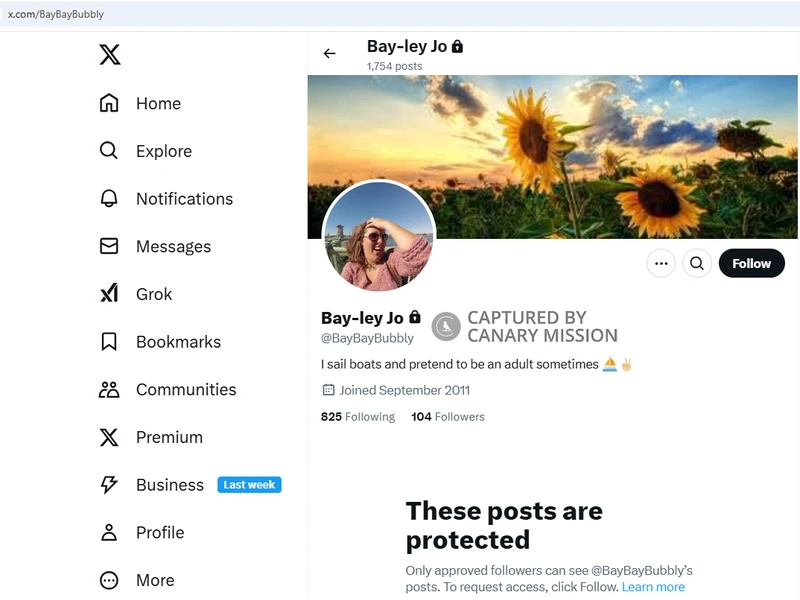Open the Premium X icon
This screenshot has height=600, width=800.
click(109, 437)
